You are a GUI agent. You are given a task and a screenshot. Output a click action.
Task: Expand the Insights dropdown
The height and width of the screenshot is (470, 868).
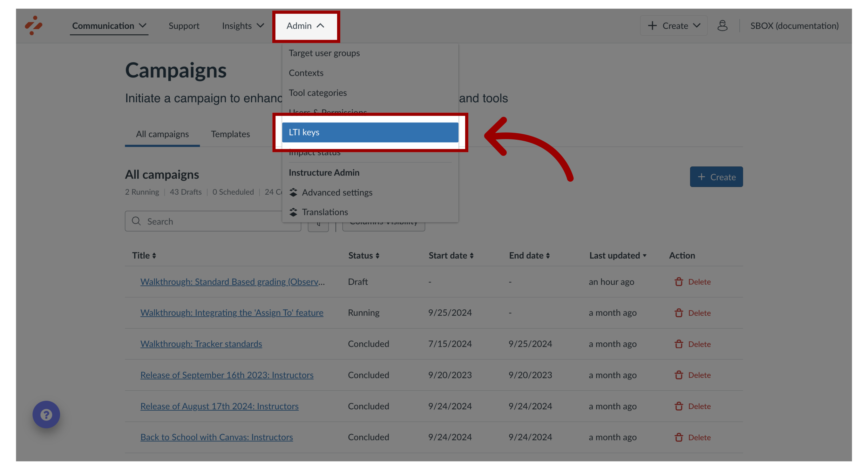pos(243,26)
